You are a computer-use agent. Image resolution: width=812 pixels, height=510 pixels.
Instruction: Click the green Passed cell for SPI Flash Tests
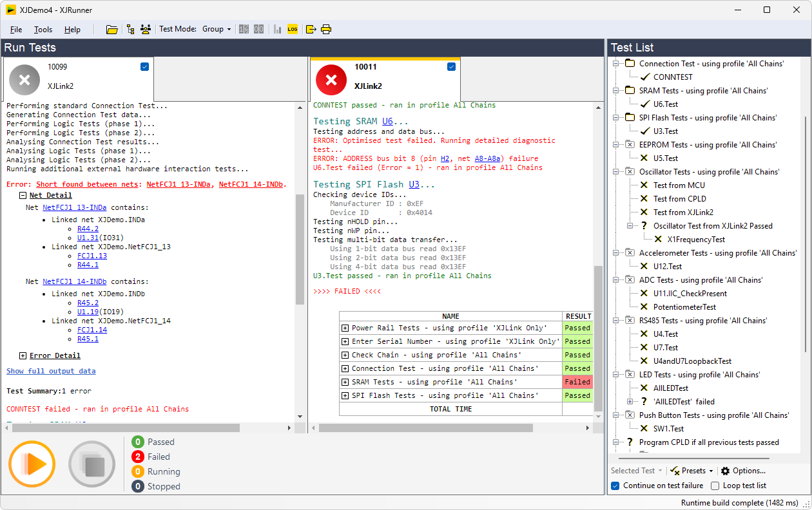pos(577,395)
